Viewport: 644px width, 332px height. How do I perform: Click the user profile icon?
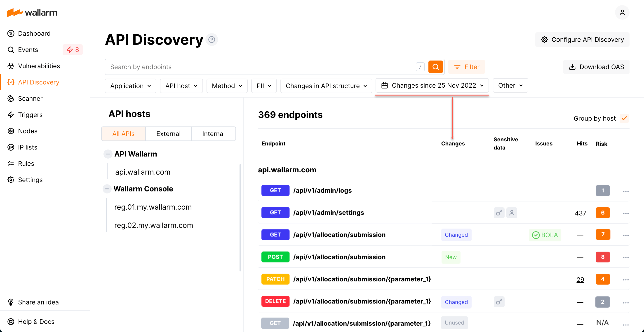click(622, 12)
